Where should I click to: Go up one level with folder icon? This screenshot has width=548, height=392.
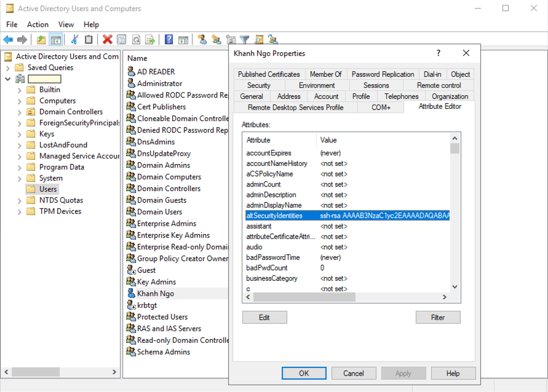tap(41, 39)
